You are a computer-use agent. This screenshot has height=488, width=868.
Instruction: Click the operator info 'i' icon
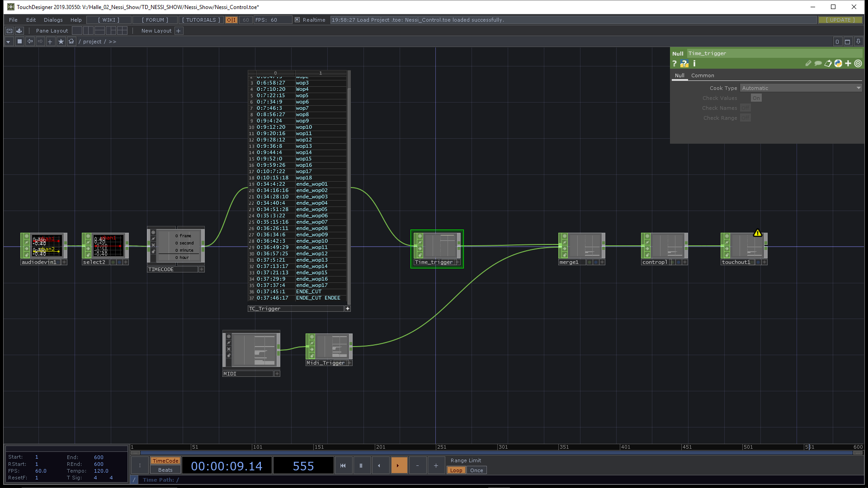tap(694, 64)
